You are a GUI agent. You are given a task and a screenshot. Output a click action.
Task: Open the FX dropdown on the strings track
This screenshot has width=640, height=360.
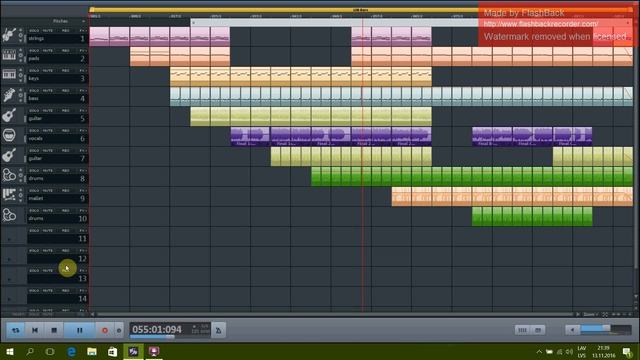pos(83,31)
